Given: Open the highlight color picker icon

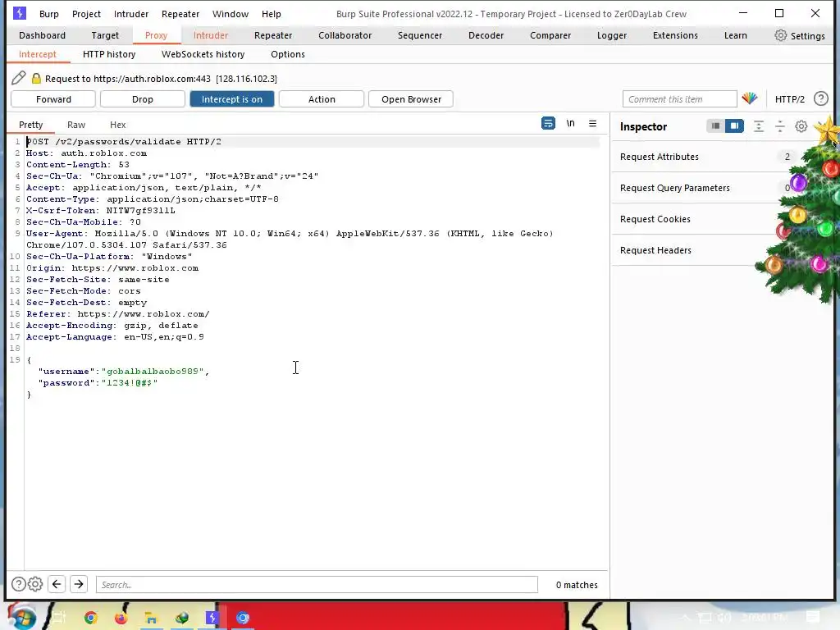Looking at the screenshot, I should 750,98.
